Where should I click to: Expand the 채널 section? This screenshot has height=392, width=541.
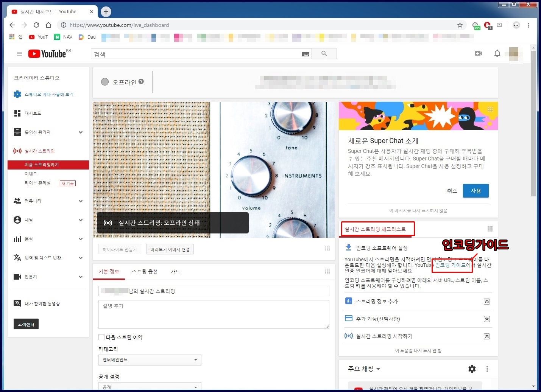(81, 220)
